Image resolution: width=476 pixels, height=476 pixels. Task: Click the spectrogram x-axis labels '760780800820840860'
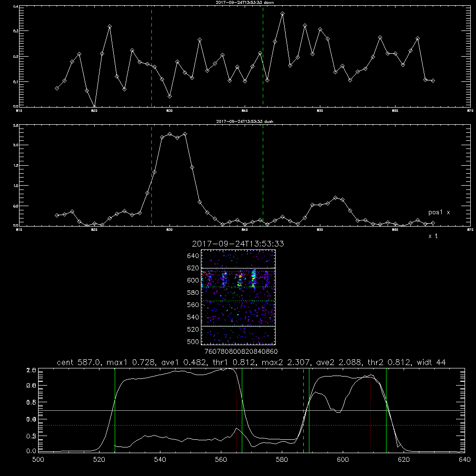coord(241,352)
